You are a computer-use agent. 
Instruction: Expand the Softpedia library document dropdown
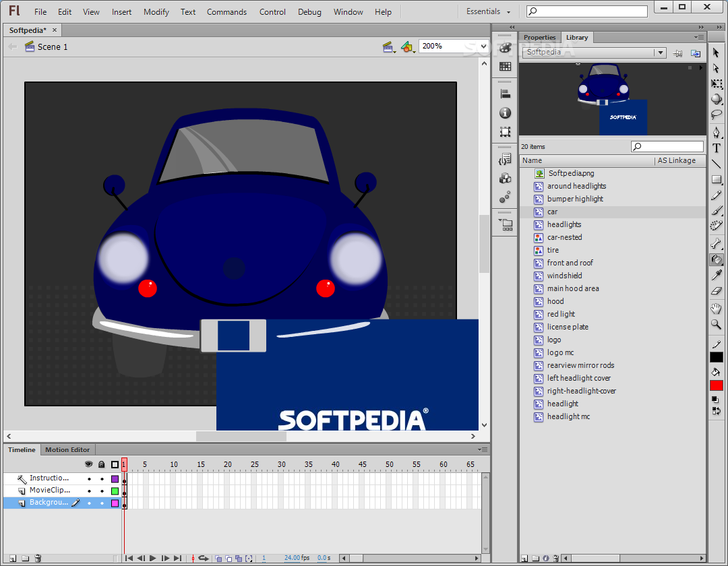(x=660, y=53)
